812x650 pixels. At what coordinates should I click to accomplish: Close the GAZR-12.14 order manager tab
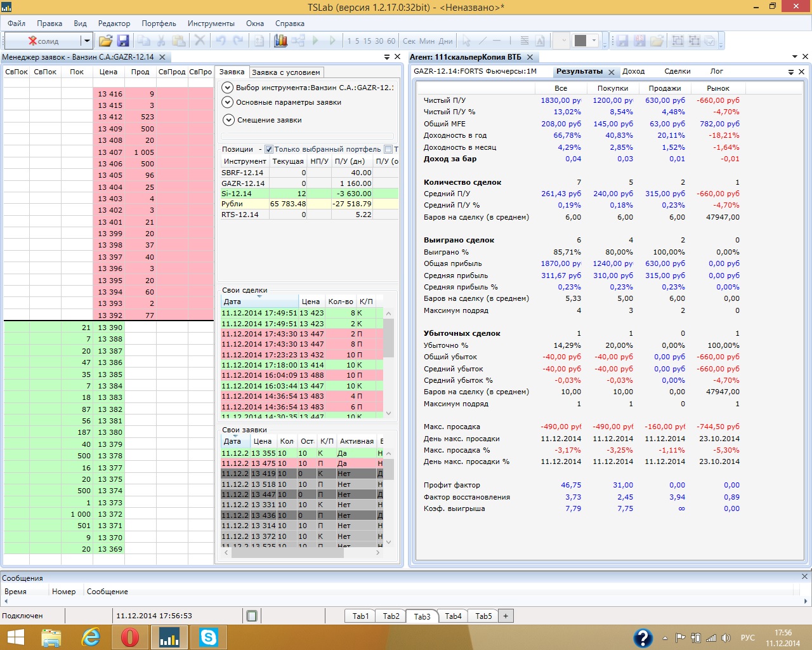click(162, 57)
